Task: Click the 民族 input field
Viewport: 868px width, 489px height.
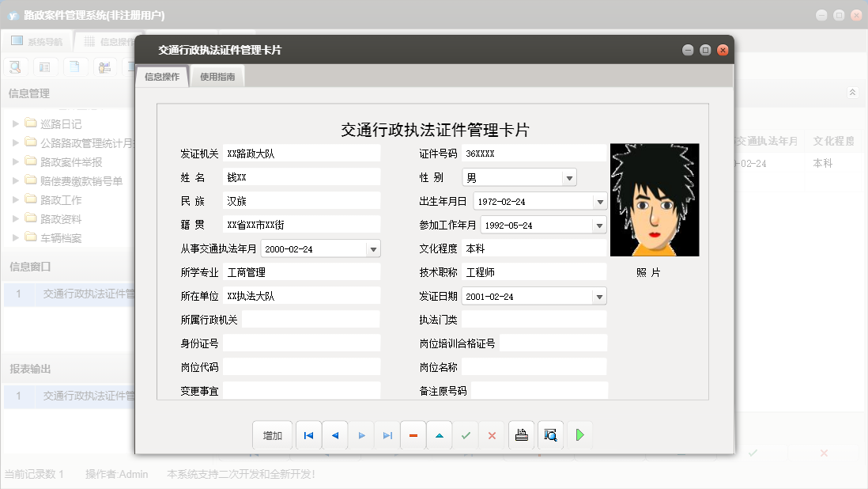Action: pyautogui.click(x=302, y=201)
